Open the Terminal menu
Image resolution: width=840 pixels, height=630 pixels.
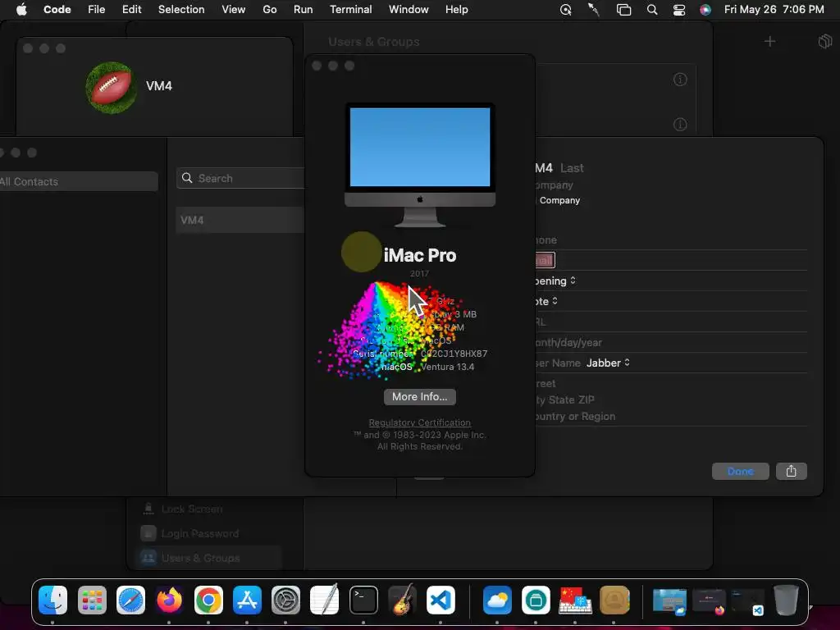click(x=351, y=10)
